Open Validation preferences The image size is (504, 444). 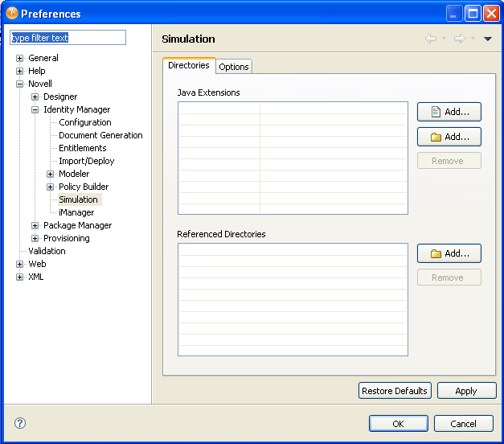(47, 251)
